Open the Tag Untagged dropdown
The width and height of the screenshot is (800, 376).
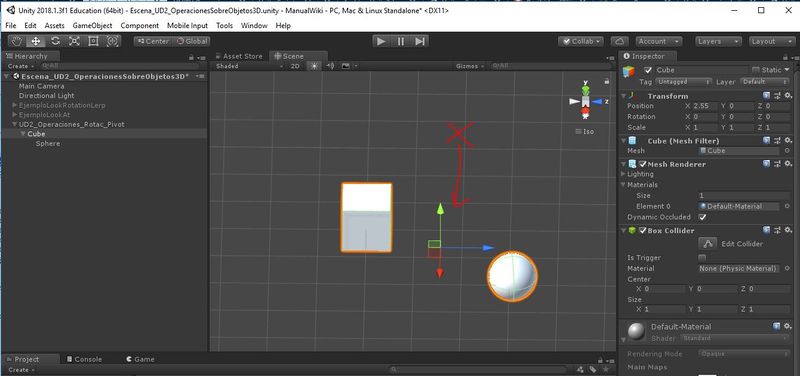coord(683,82)
